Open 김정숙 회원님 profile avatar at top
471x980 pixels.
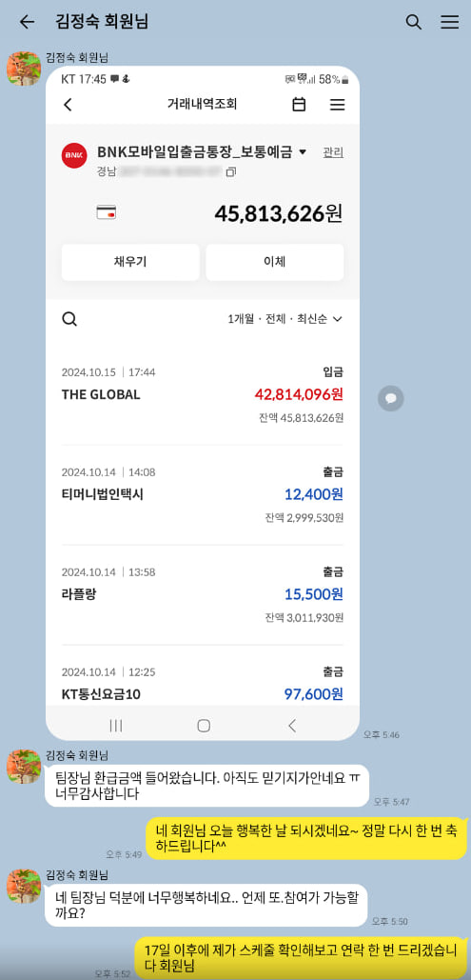(x=24, y=69)
